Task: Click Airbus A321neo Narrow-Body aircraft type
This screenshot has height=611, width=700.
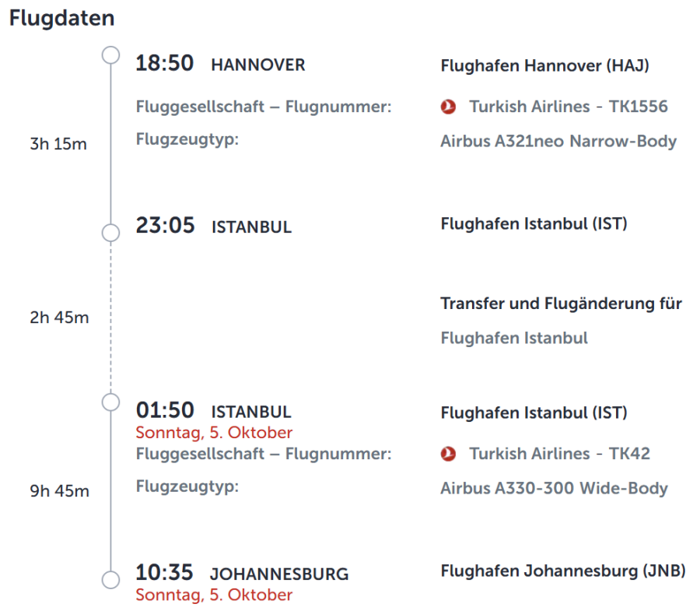Action: (x=558, y=142)
